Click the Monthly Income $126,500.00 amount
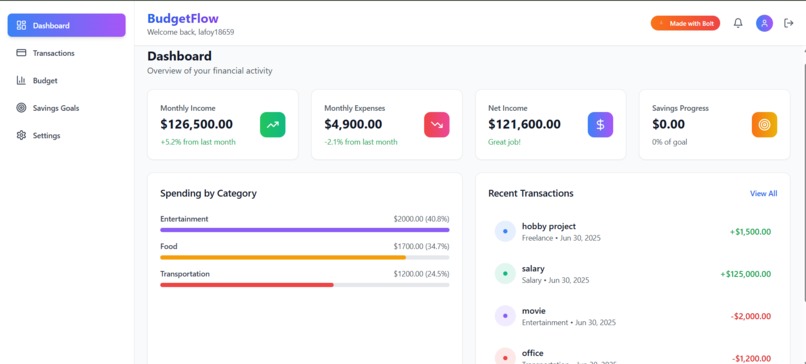Screen dimensions: 806x364 pyautogui.click(x=196, y=124)
